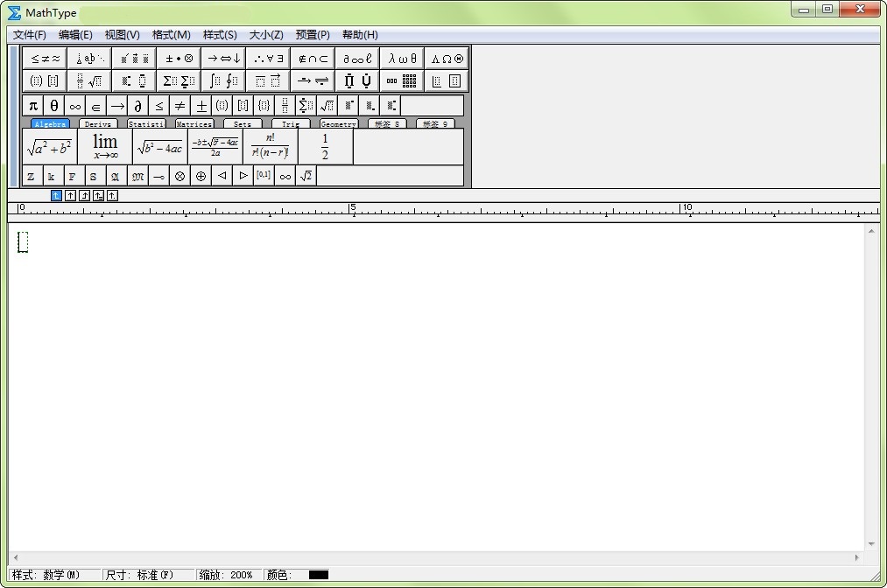This screenshot has width=887, height=588.
Task: Select the decimal tab stop button
Action: [113, 196]
